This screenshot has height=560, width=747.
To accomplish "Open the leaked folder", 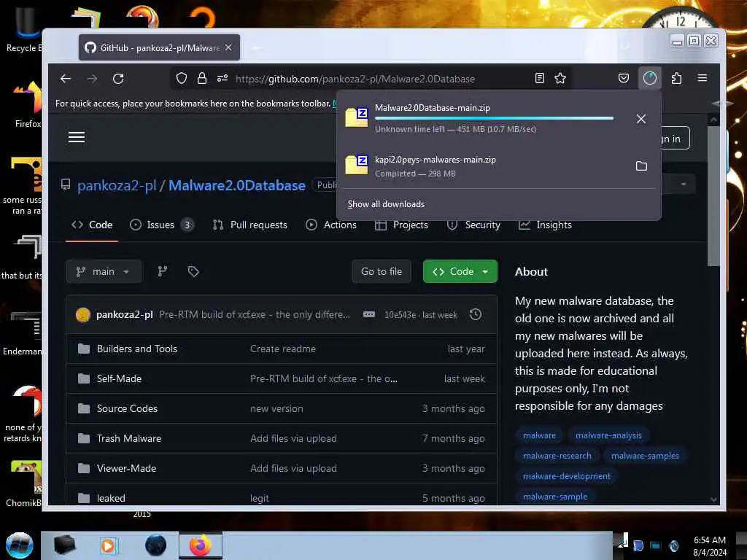I will tap(111, 498).
